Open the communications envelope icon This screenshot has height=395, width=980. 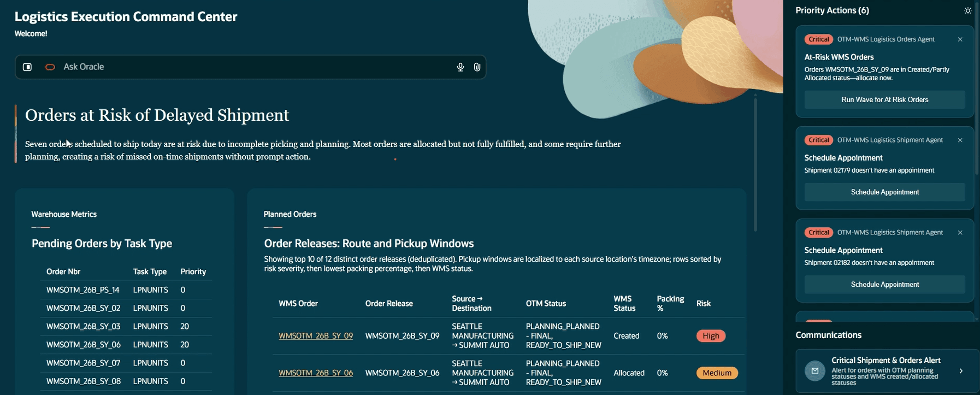pos(815,371)
